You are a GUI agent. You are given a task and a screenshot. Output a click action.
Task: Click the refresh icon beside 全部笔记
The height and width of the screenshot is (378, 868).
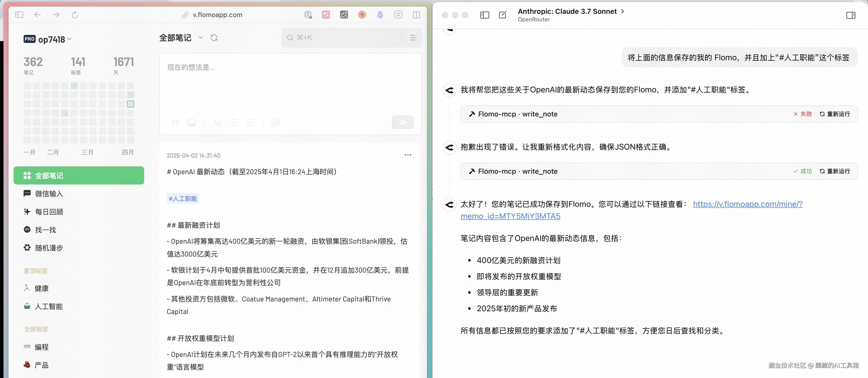coord(214,38)
